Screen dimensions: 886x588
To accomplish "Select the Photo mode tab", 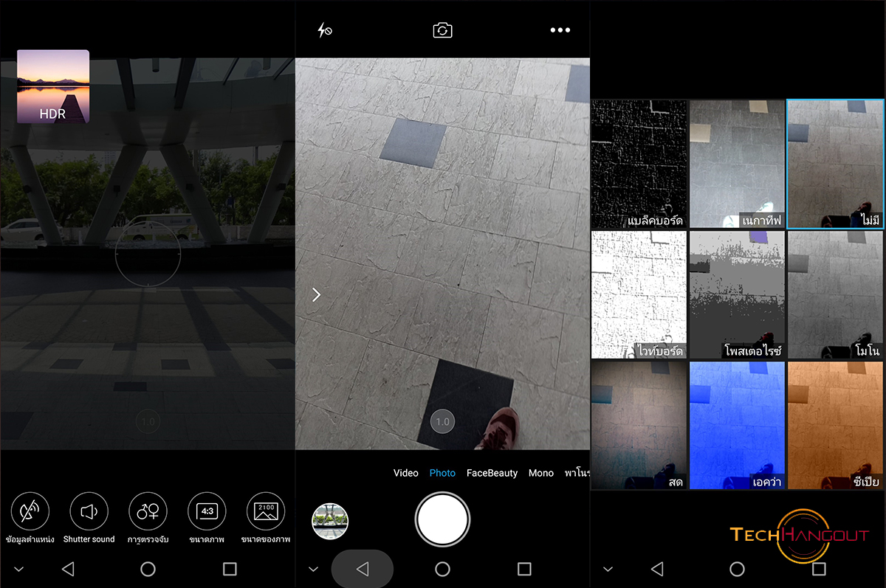I will coord(442,473).
